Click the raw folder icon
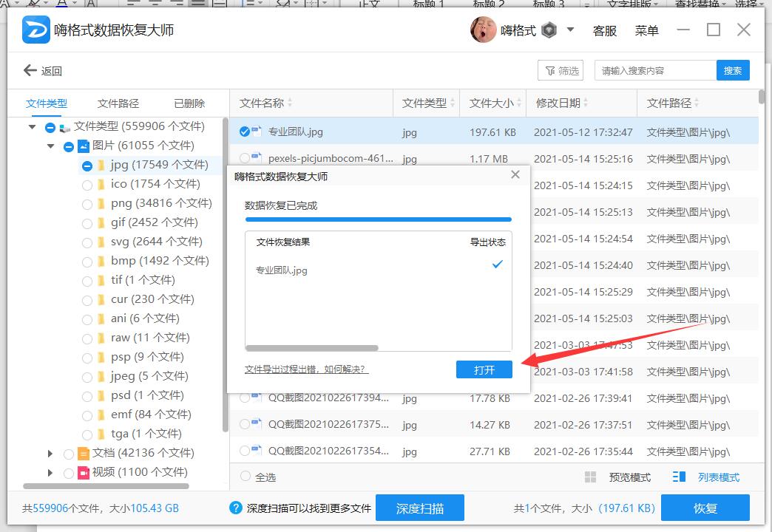Viewport: 772px width, 532px height. tap(101, 338)
